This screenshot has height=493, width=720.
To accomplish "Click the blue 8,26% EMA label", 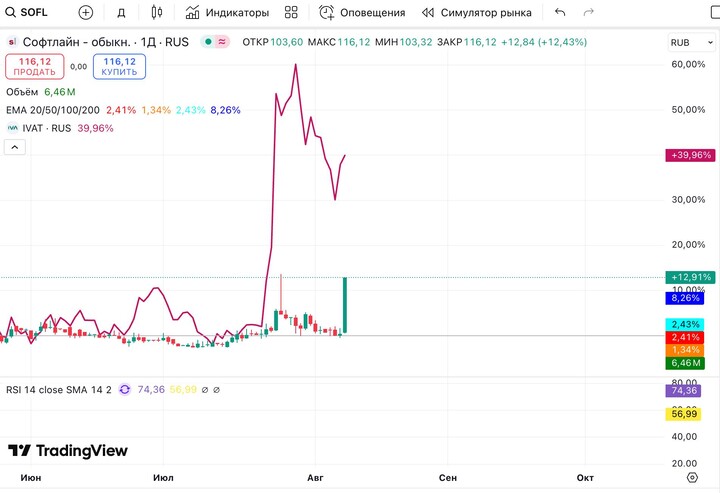I will (x=685, y=298).
